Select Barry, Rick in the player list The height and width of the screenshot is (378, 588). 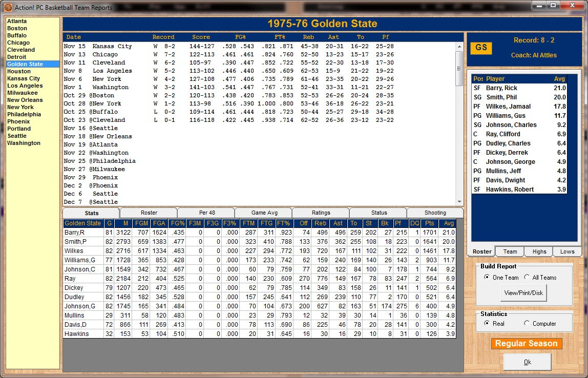[501, 88]
